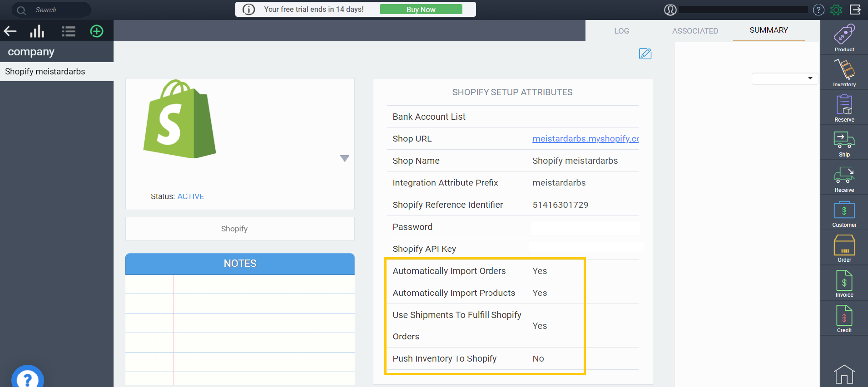Click the ACTIVE status link

click(x=191, y=196)
